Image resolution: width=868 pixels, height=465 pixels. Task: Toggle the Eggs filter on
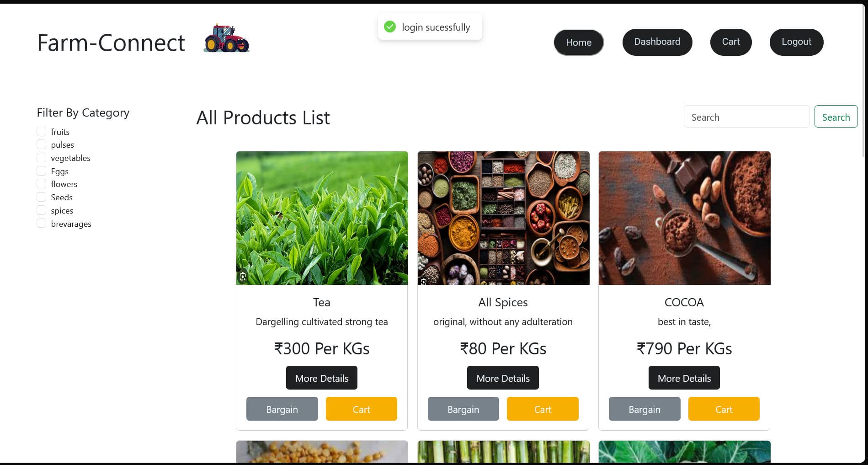(41, 170)
